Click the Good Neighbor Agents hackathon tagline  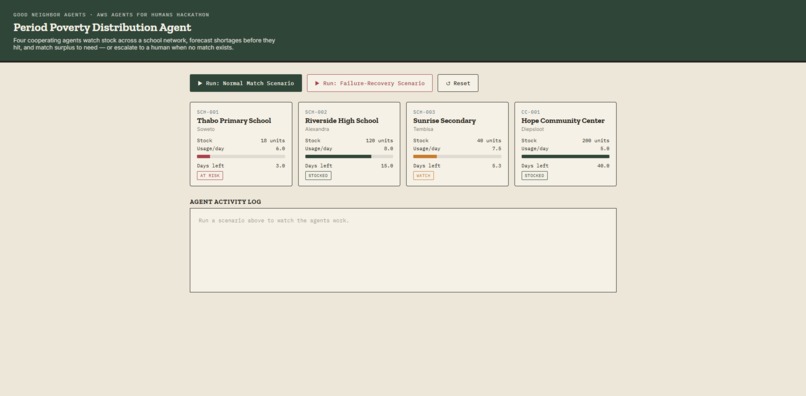click(x=111, y=15)
